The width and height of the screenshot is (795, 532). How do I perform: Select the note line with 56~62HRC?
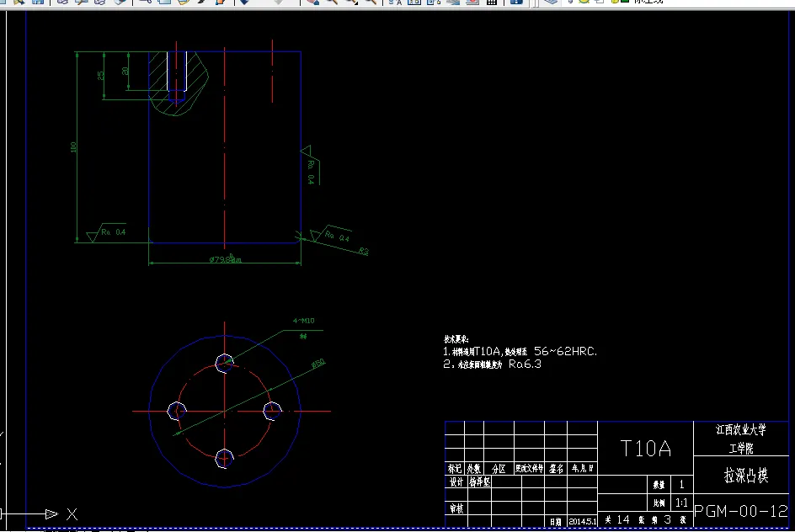point(520,351)
